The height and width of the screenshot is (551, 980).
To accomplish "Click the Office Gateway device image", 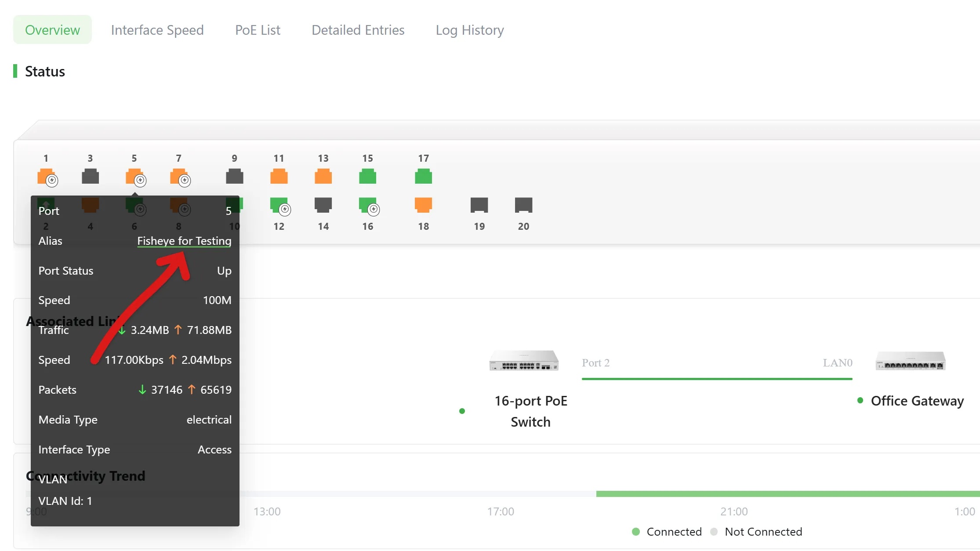I will click(x=911, y=361).
